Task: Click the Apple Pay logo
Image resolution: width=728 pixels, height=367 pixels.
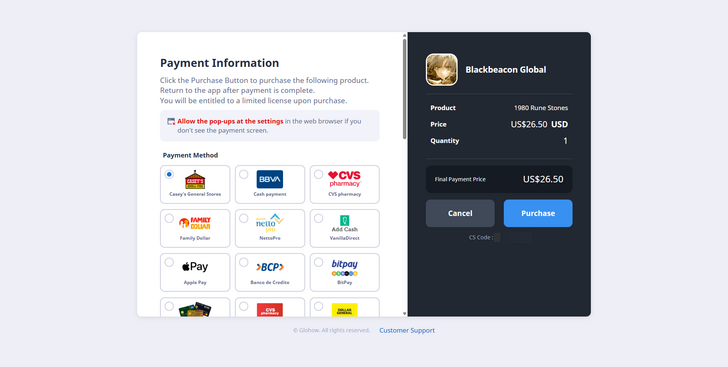Action: point(195,267)
